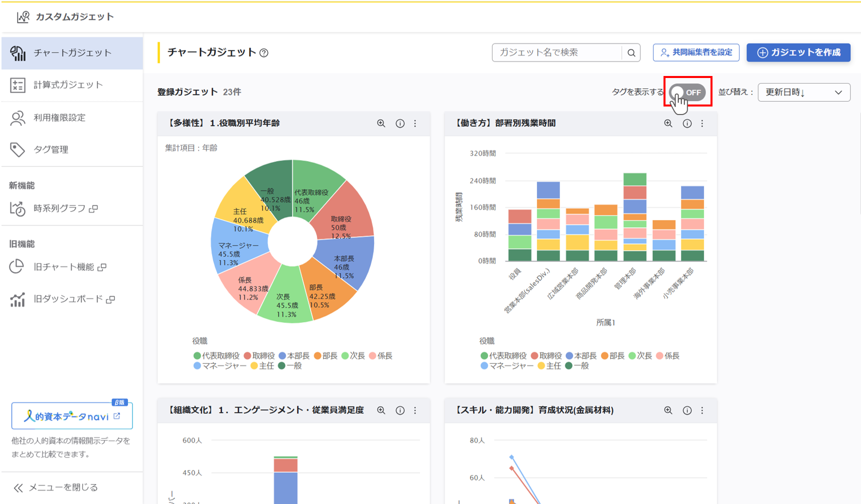
Task: Toggle 本部長 legend item in bar chart
Action: [581, 356]
